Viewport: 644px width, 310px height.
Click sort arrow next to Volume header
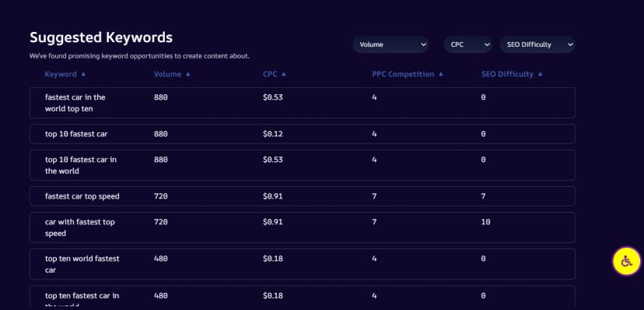tap(188, 74)
